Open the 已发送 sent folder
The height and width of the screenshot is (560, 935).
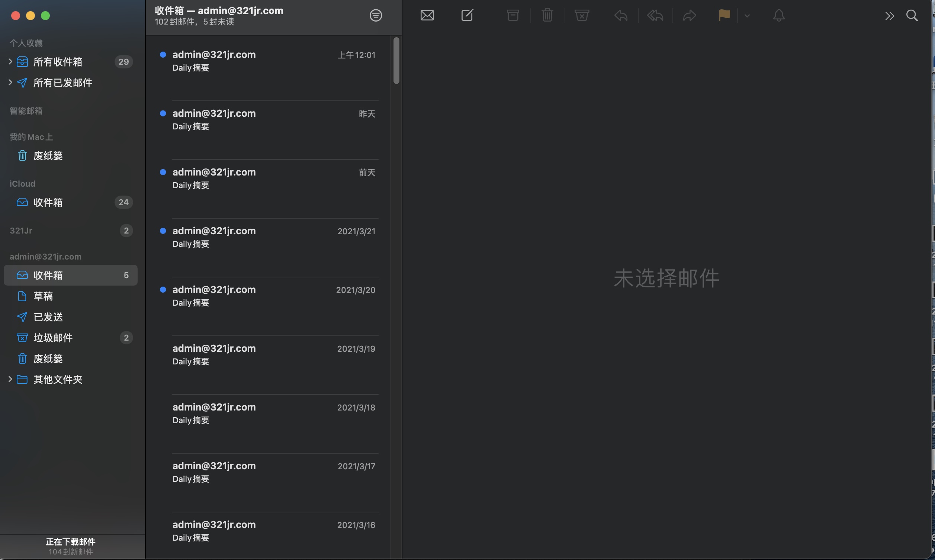(x=71, y=317)
